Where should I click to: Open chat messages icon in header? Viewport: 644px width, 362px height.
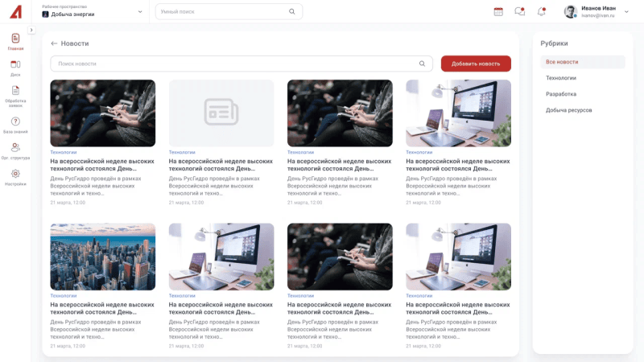[520, 11]
